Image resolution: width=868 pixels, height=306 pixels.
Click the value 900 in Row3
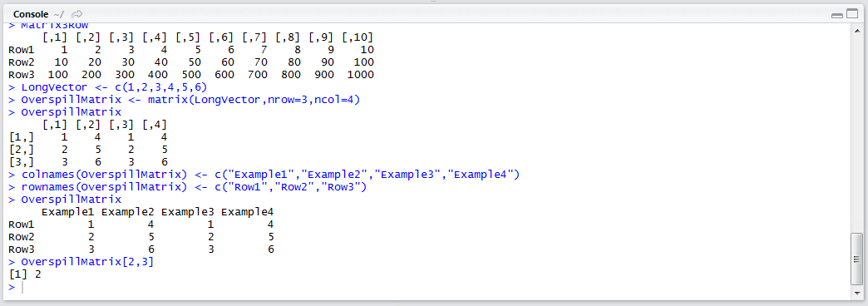(324, 75)
